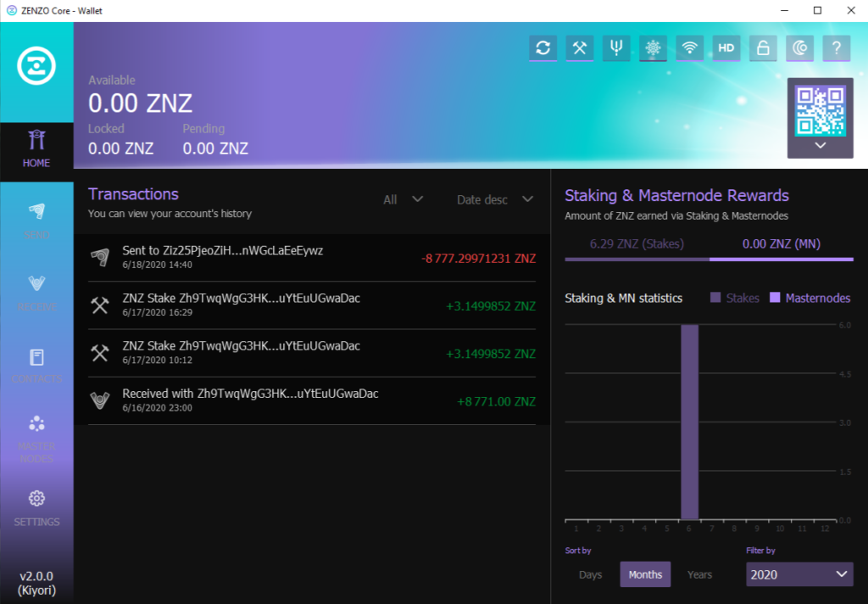Toggle the crescent moon theme icon
This screenshot has width=868, height=604.
pos(799,48)
